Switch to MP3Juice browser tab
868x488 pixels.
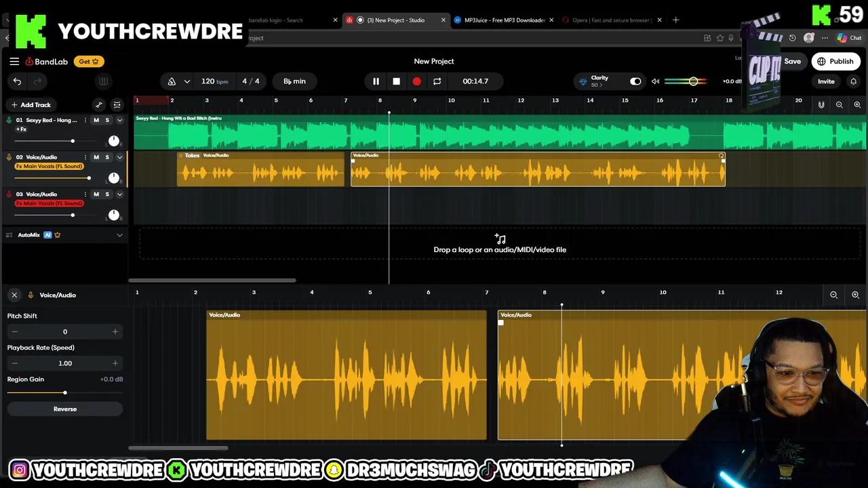[x=505, y=20]
